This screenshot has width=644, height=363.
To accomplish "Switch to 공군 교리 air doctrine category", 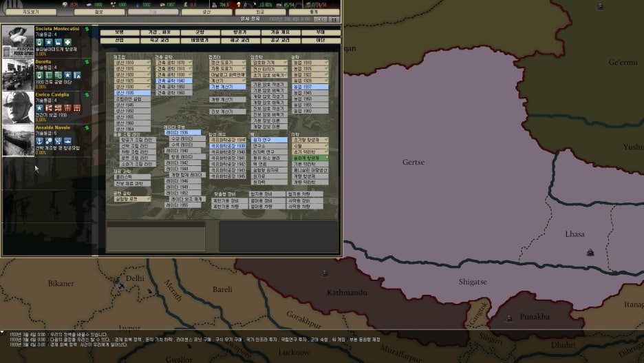I will click(x=281, y=40).
